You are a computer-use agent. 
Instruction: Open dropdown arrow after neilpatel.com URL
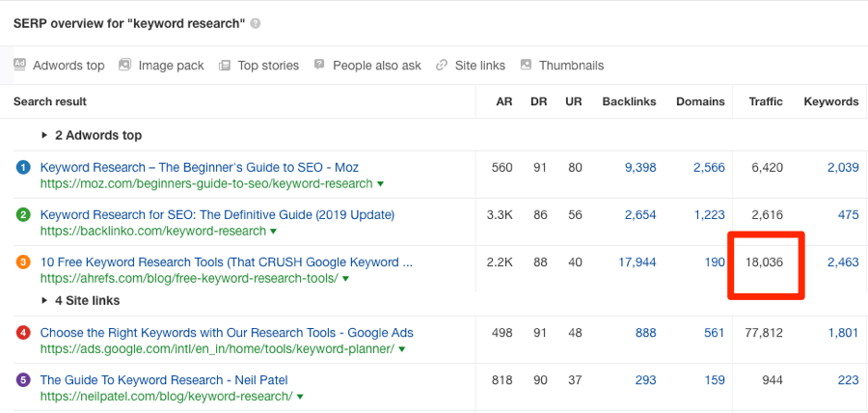click(x=300, y=398)
